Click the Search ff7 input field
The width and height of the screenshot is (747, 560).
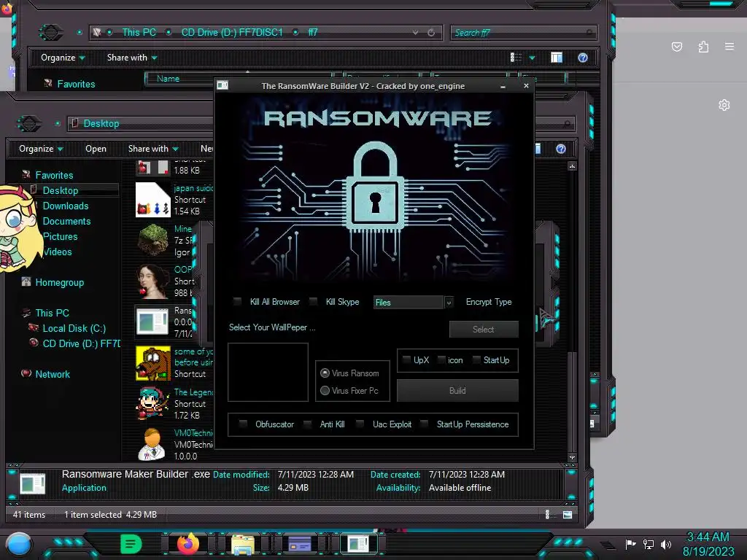tap(523, 32)
